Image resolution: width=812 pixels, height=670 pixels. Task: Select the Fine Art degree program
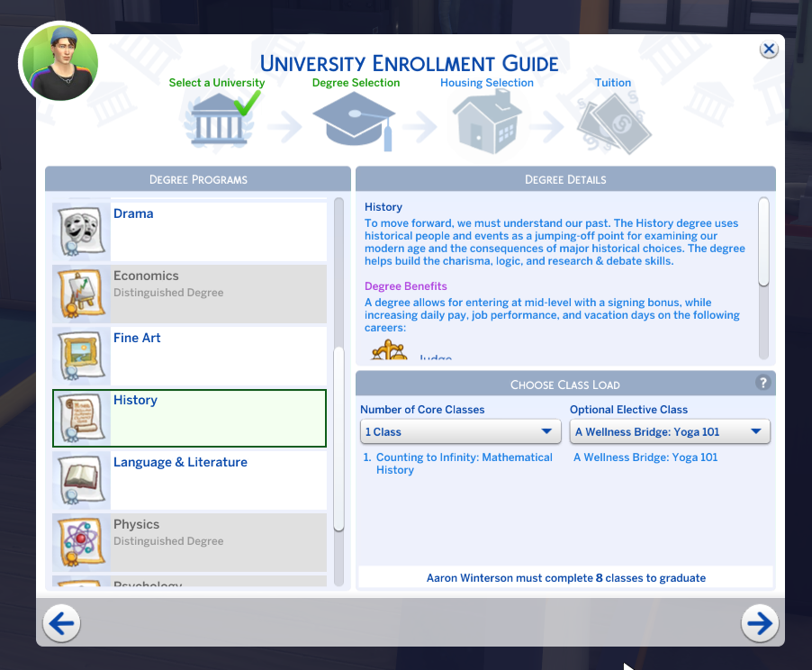pos(190,356)
